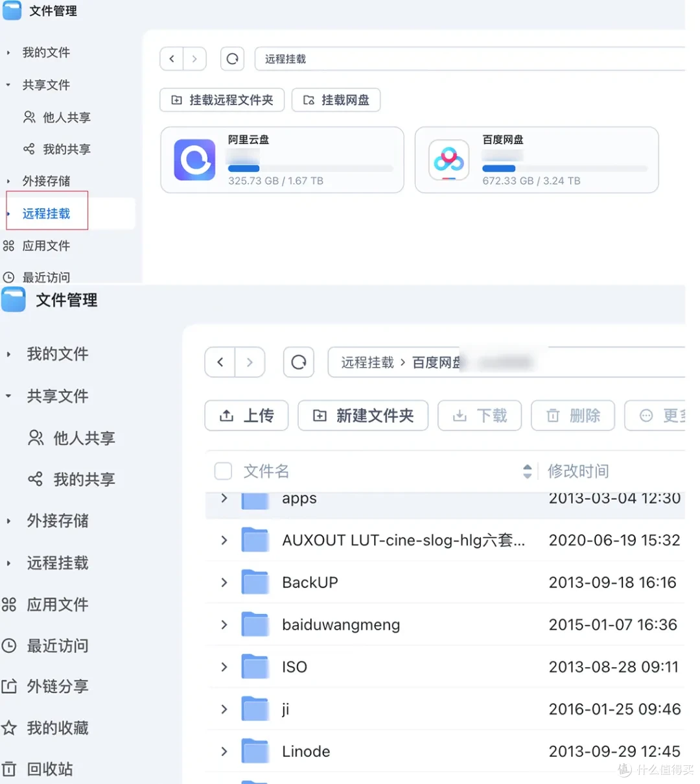700x784 pixels.
Task: Open 外接存储 in the lower sidebar
Action: coord(58,520)
